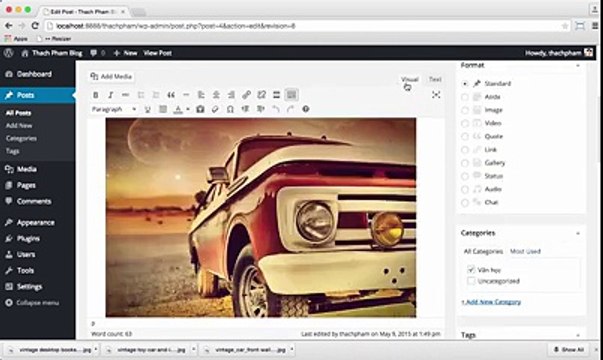Undo the last edit

(x=275, y=110)
